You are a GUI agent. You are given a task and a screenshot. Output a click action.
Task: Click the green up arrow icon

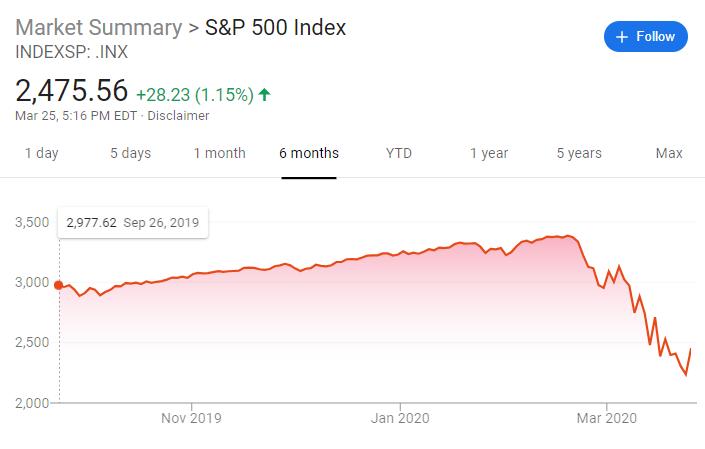coord(264,94)
